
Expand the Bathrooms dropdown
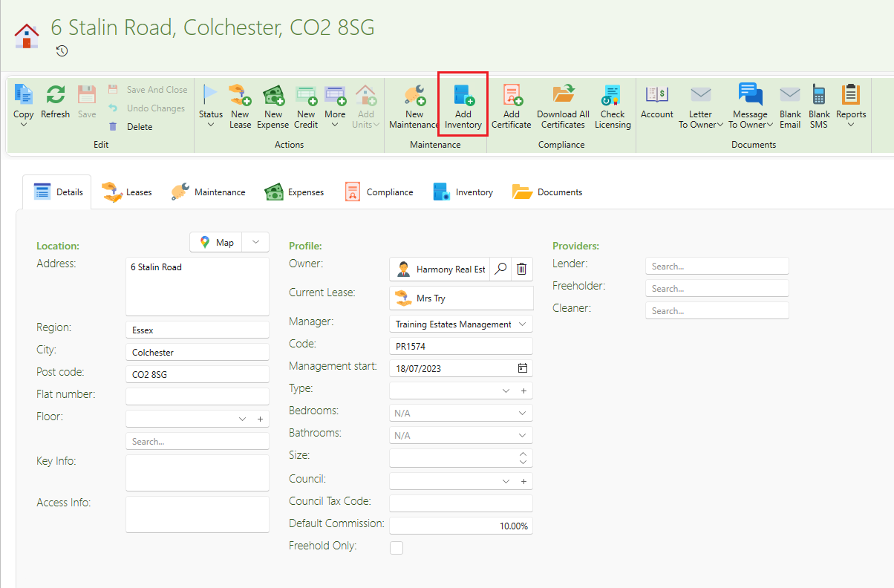[x=523, y=435]
